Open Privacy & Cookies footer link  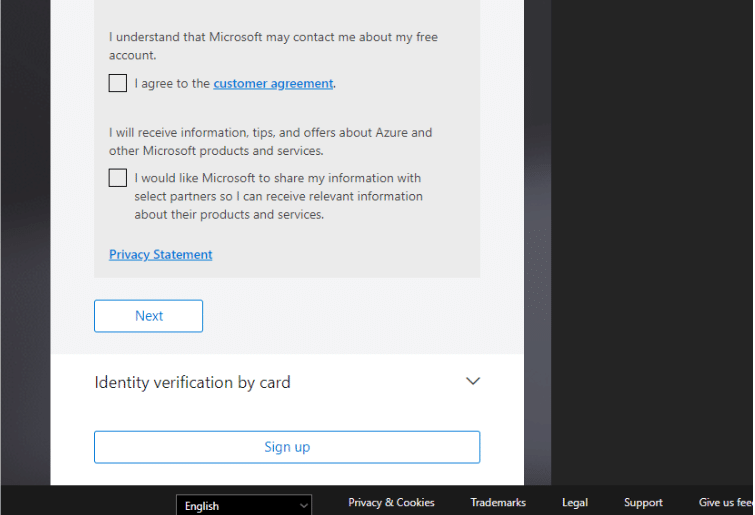(391, 502)
